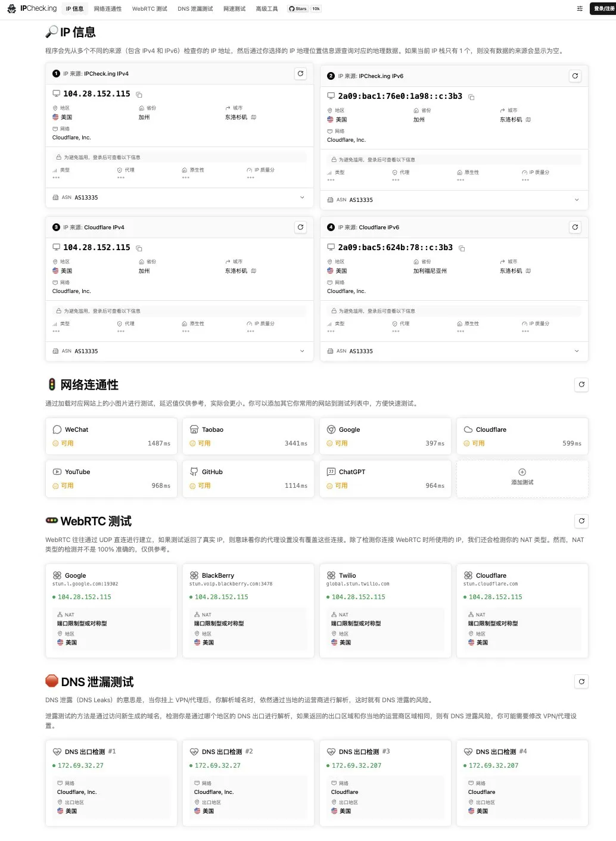Click the BlackBerry STUN IP address
Screen dimensions: 616x841
[x=222, y=597]
